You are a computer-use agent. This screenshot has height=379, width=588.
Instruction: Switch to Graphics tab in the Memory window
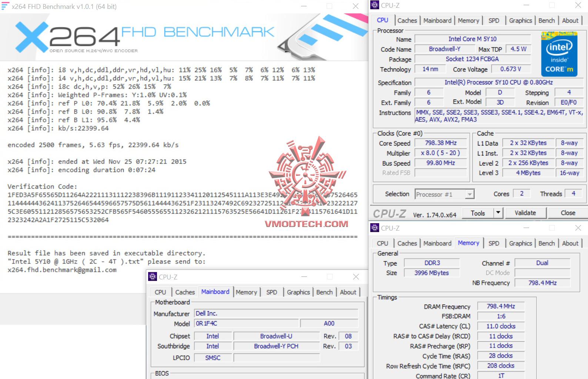[520, 243]
